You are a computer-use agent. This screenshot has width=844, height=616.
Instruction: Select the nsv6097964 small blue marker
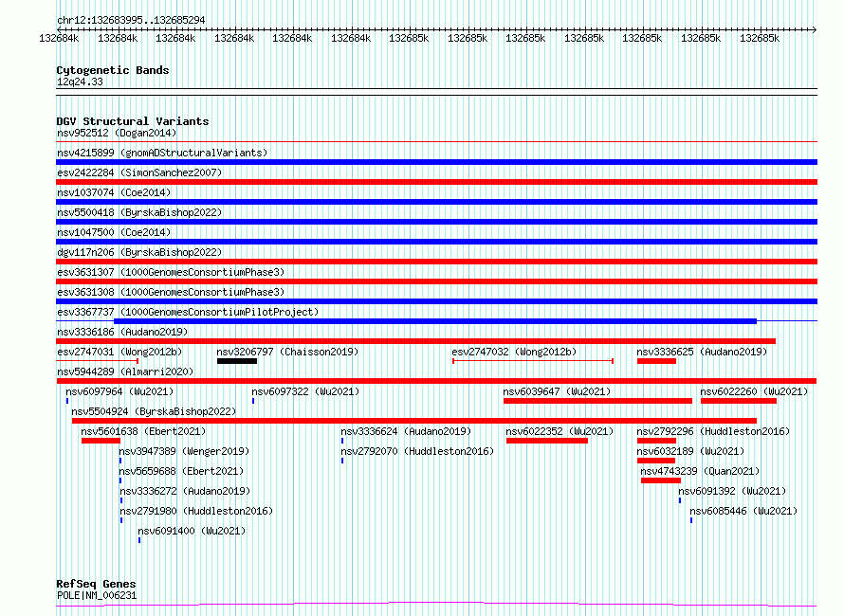pos(67,401)
